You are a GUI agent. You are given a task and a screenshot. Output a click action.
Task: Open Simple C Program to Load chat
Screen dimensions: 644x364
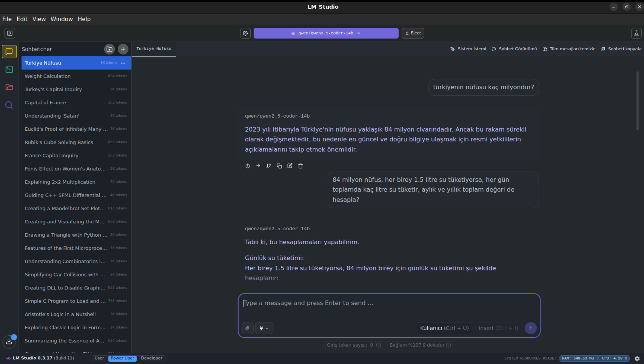[x=76, y=301]
